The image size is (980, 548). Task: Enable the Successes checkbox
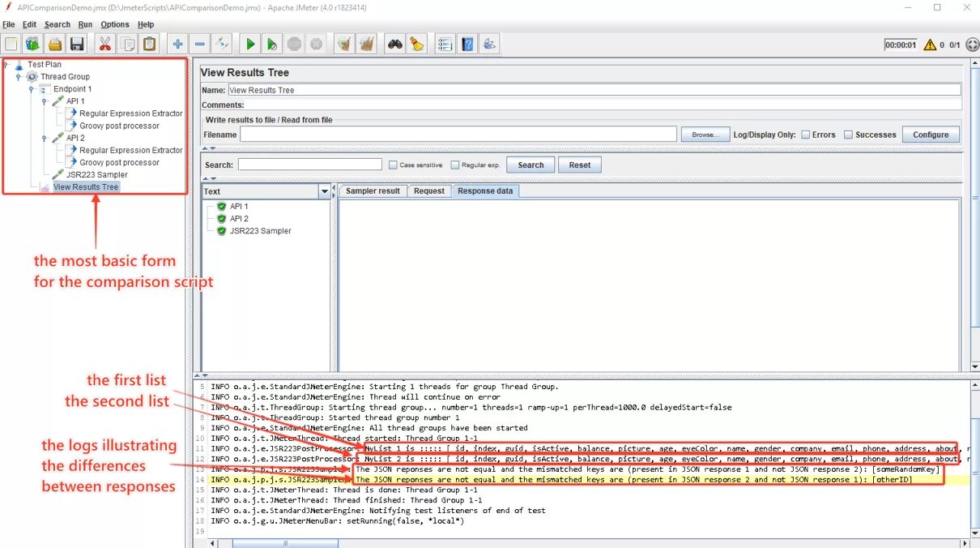(x=848, y=135)
